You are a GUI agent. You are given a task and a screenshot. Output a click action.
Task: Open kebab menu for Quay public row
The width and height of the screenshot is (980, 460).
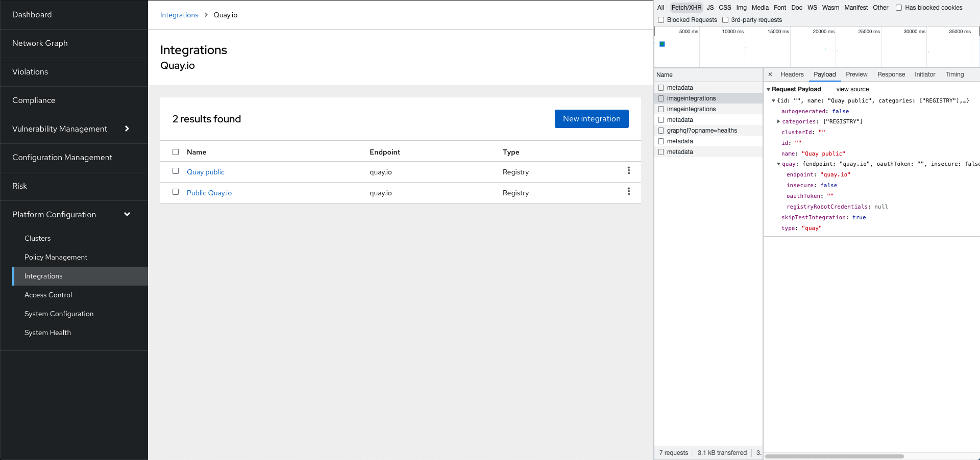(x=628, y=171)
